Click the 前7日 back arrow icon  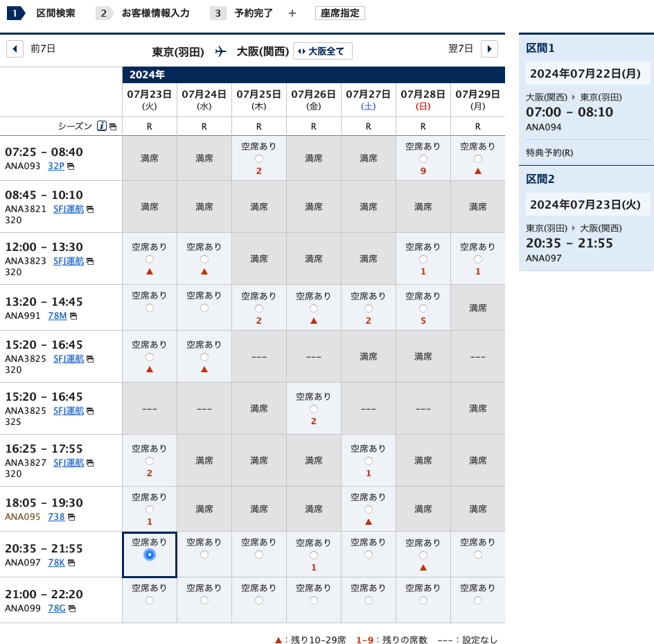[x=15, y=49]
